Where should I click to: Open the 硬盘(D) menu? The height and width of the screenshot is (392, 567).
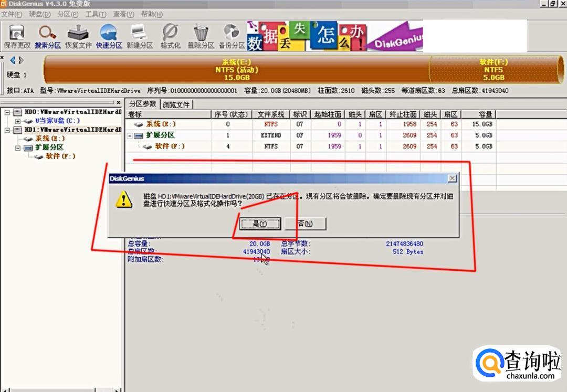[x=40, y=14]
